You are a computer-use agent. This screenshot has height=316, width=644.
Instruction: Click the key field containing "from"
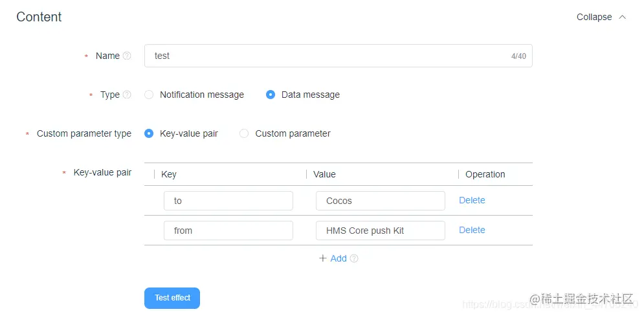click(228, 231)
